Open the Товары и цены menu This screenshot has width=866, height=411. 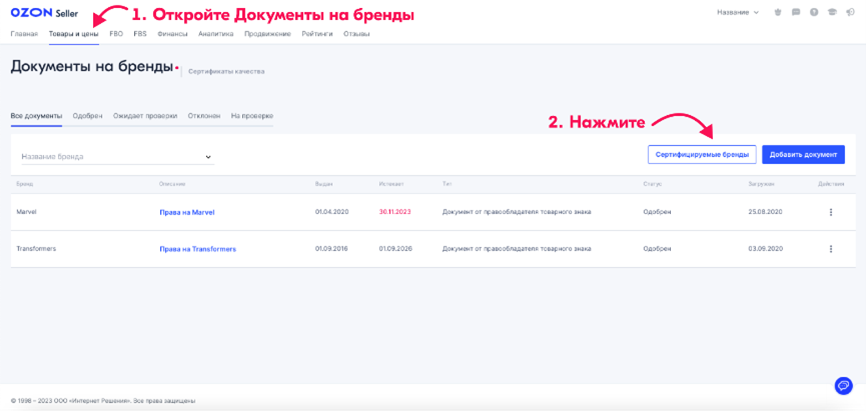point(73,34)
